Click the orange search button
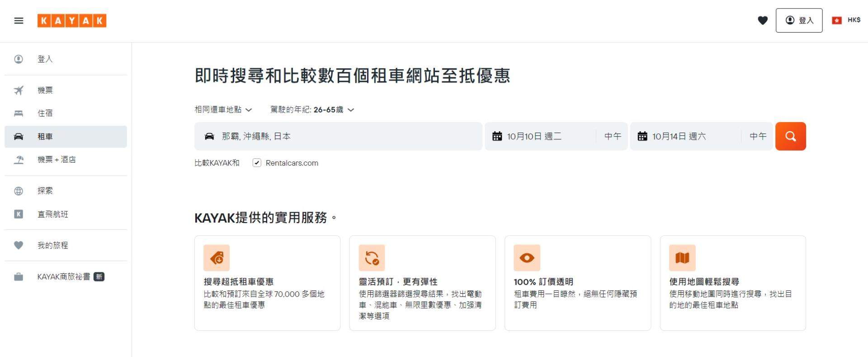This screenshot has height=357, width=868. pos(790,136)
